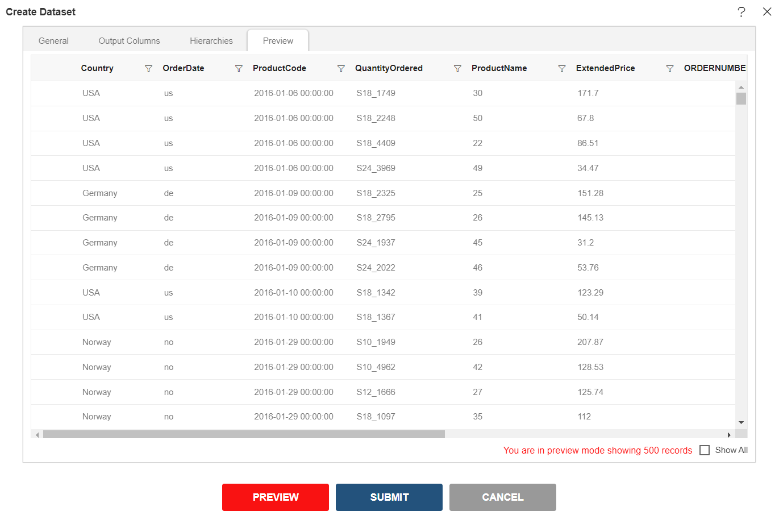Click the value 50.14
Viewport: 779px width, 532px height.
pos(588,317)
